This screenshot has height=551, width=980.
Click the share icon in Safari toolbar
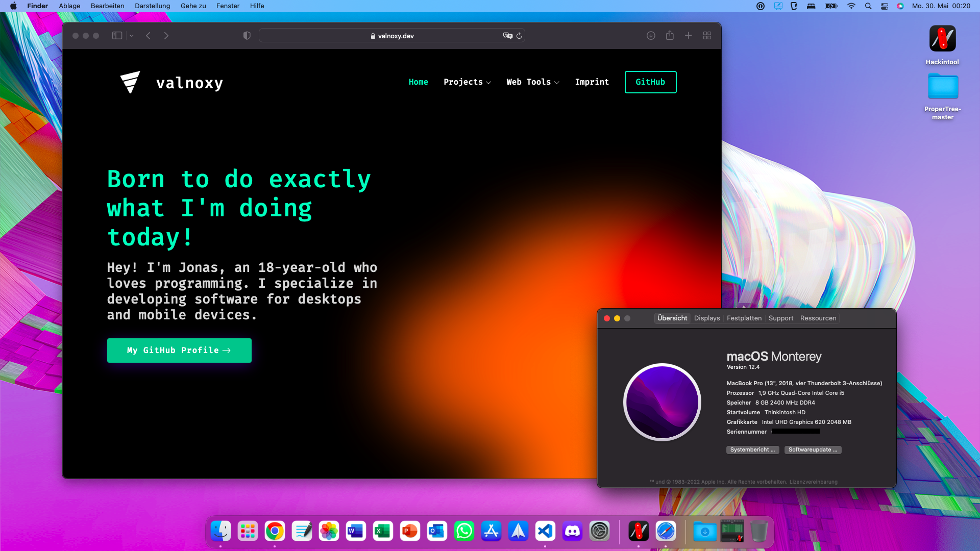(670, 36)
